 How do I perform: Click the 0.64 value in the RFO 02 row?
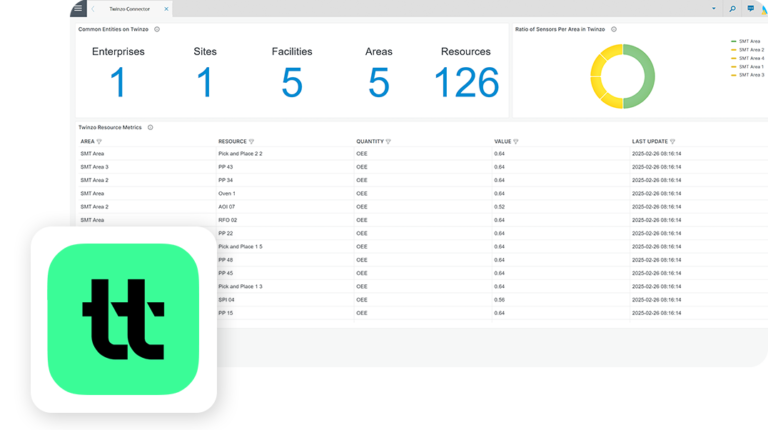pyautogui.click(x=499, y=220)
